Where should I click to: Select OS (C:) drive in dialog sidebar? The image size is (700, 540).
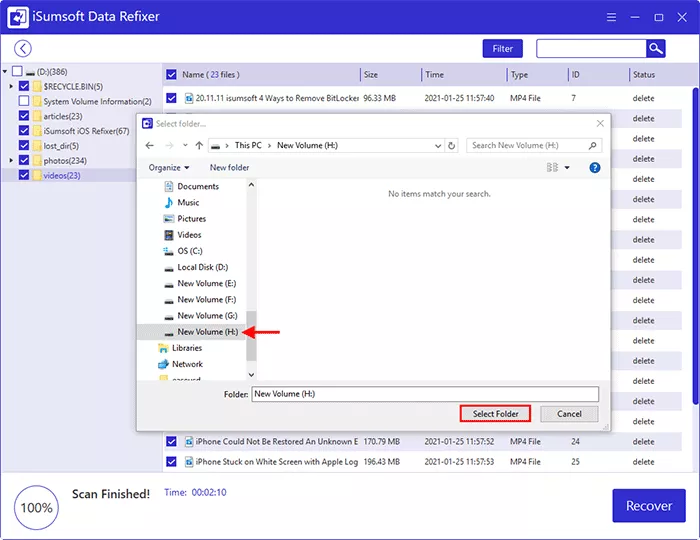[x=189, y=251]
